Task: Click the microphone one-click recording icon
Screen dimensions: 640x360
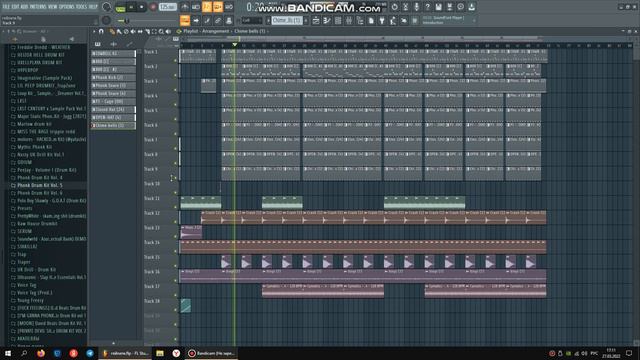Action: 416,7
